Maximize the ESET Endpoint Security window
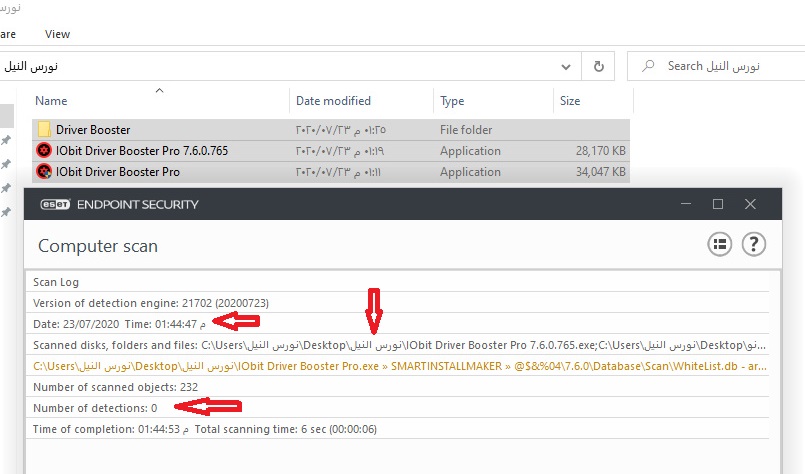 click(x=717, y=204)
